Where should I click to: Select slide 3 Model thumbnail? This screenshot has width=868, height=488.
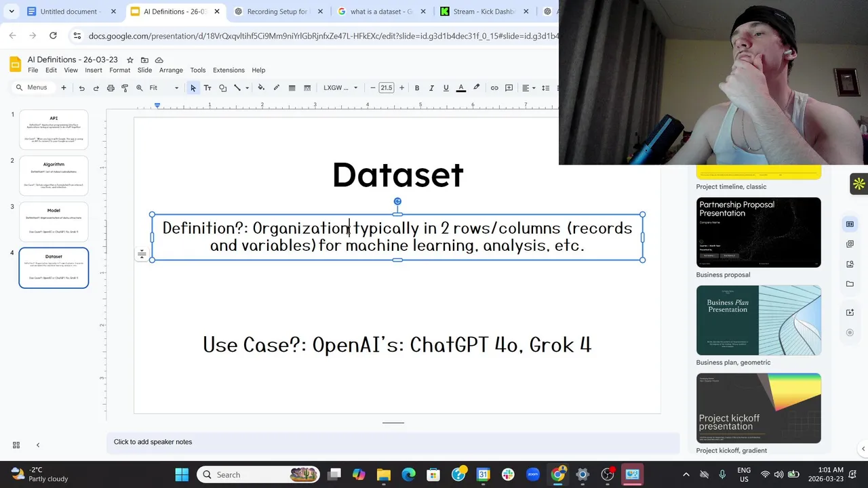click(x=54, y=222)
